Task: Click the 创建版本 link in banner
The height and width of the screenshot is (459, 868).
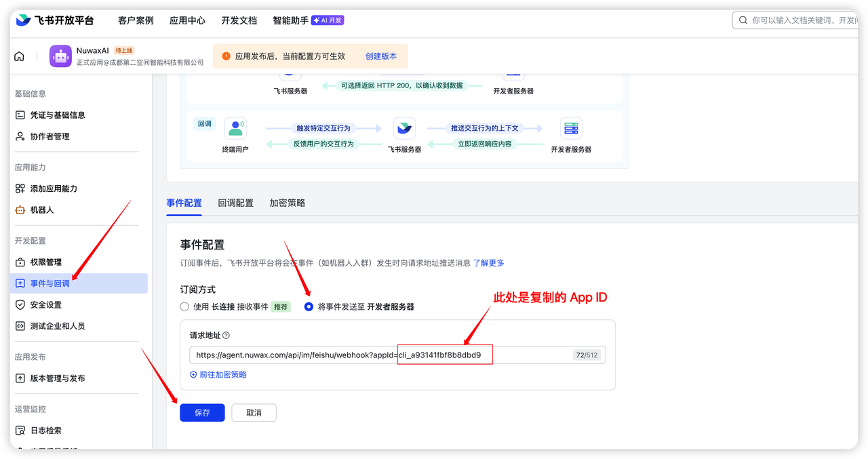Action: click(381, 56)
